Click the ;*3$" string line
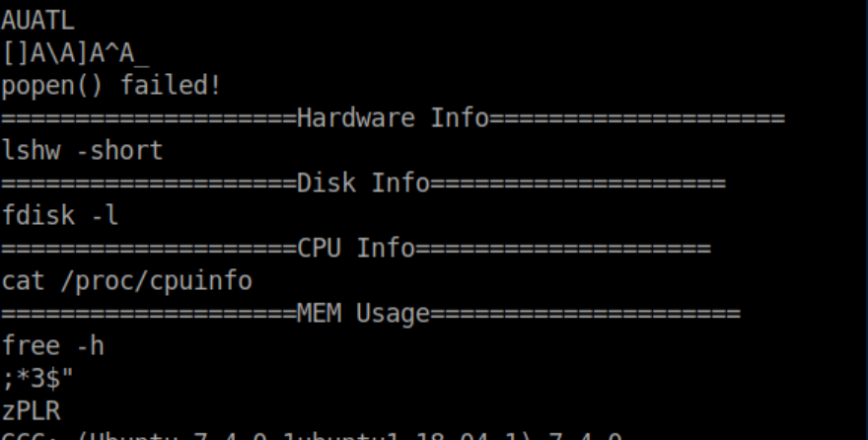 pos(38,379)
